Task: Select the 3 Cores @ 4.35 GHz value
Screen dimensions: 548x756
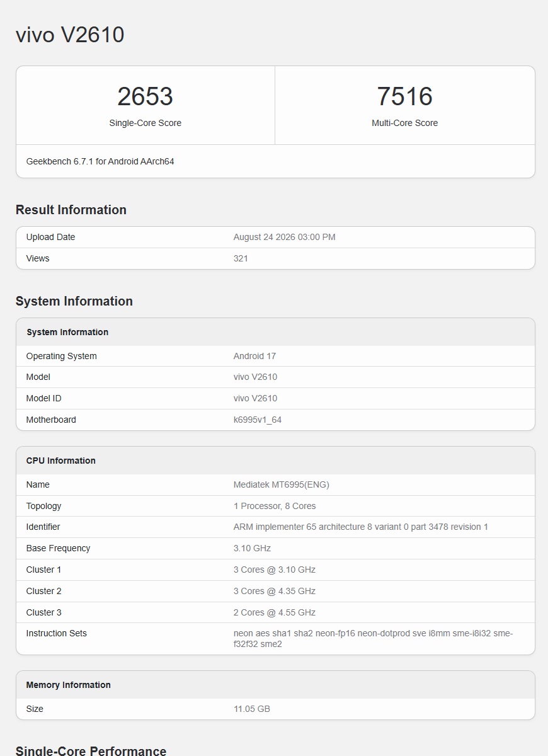Action: tap(275, 591)
